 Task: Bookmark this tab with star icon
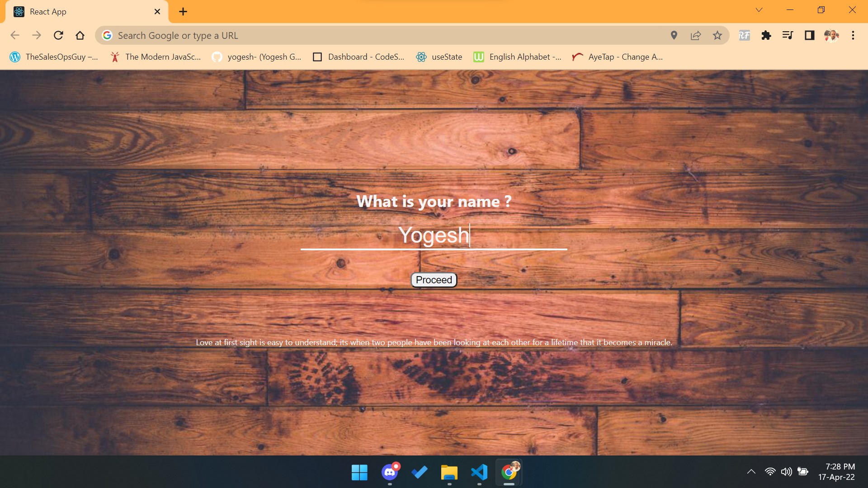[x=717, y=35]
